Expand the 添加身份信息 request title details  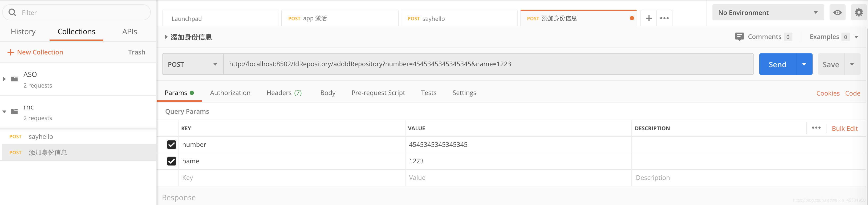(166, 37)
